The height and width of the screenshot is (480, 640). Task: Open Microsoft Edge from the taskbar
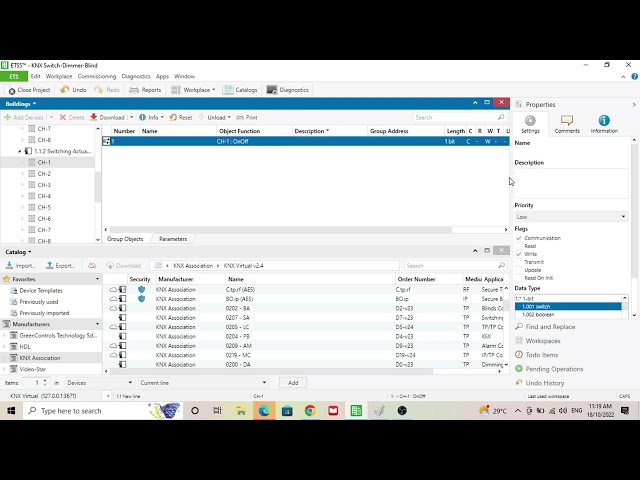(x=264, y=411)
